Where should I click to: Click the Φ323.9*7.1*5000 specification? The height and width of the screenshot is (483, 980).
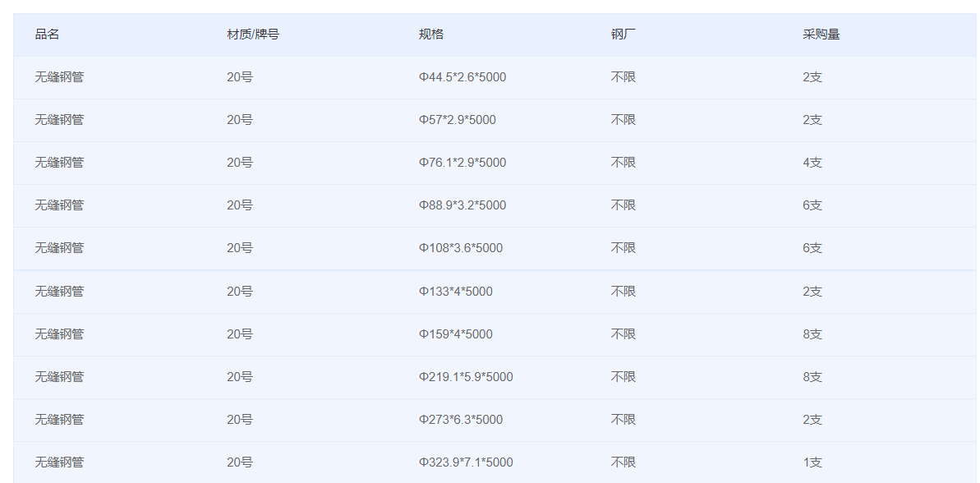(466, 462)
